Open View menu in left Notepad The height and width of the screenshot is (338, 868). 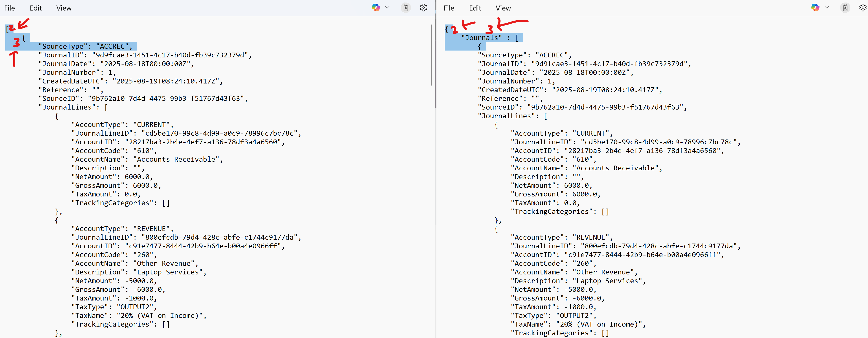[x=64, y=8]
